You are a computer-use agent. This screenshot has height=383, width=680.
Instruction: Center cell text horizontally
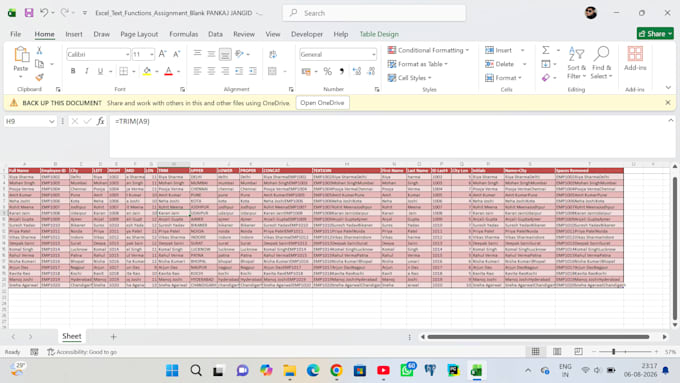211,71
